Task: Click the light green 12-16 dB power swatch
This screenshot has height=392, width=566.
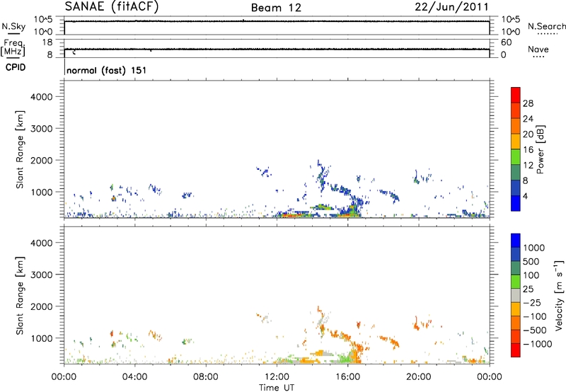Action: (516, 156)
